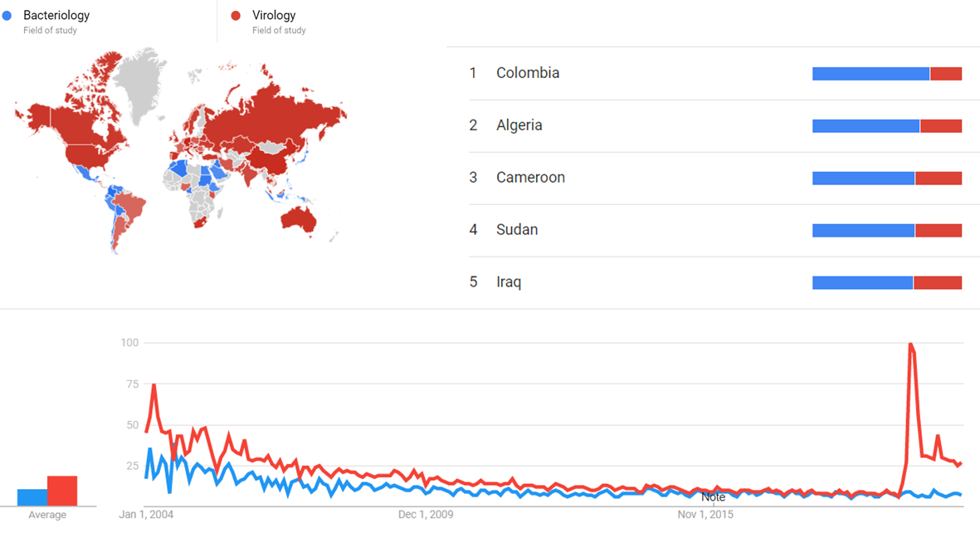Click the red Virology legend dot
The image size is (980, 543).
(236, 16)
